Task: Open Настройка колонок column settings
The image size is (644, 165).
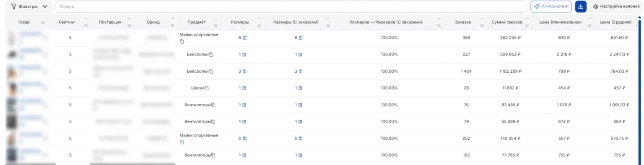Action: click(616, 7)
